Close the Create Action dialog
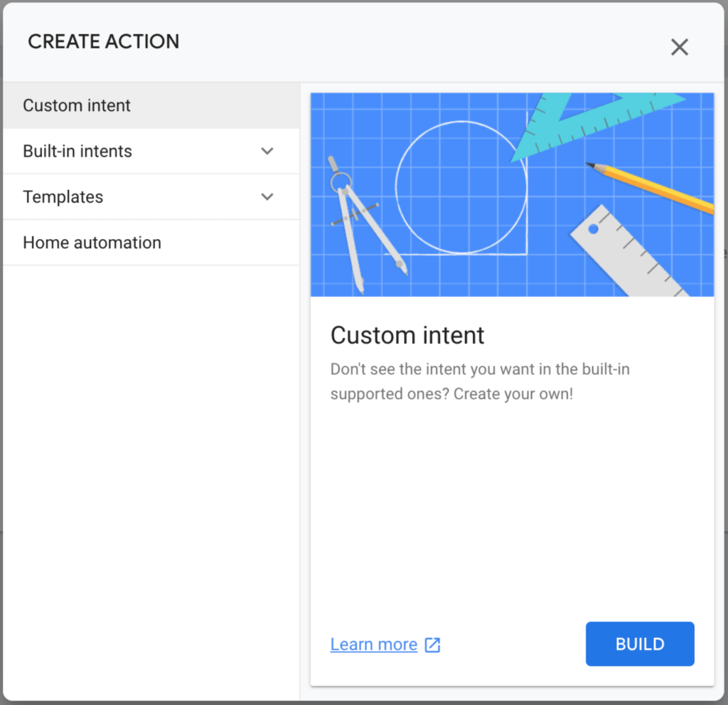This screenshot has width=728, height=705. (x=680, y=48)
